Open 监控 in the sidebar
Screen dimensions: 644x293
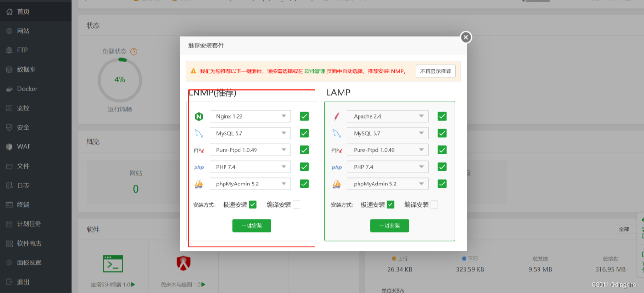pyautogui.click(x=36, y=108)
